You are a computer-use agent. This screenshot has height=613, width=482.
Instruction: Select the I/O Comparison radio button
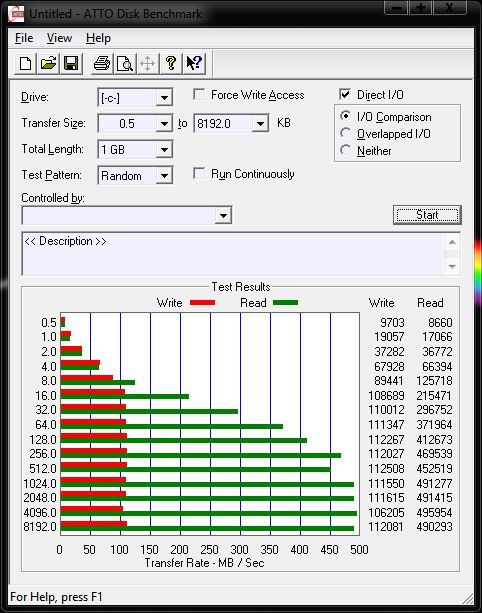[345, 116]
